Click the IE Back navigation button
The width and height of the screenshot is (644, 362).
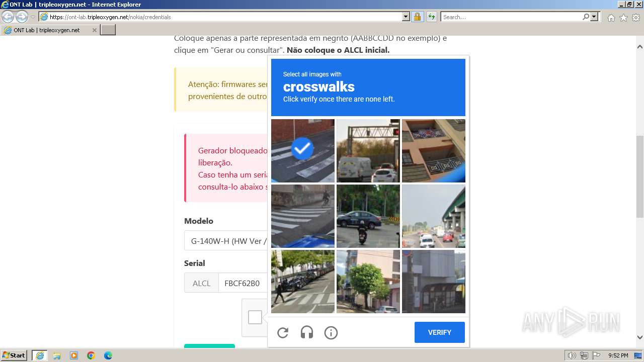tap(8, 17)
